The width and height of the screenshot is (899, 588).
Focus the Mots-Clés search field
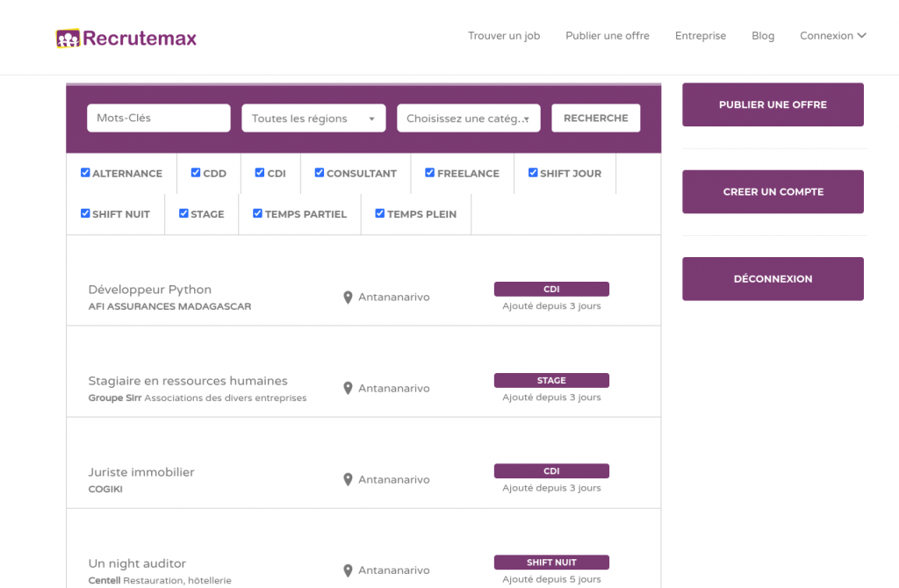pos(158,118)
